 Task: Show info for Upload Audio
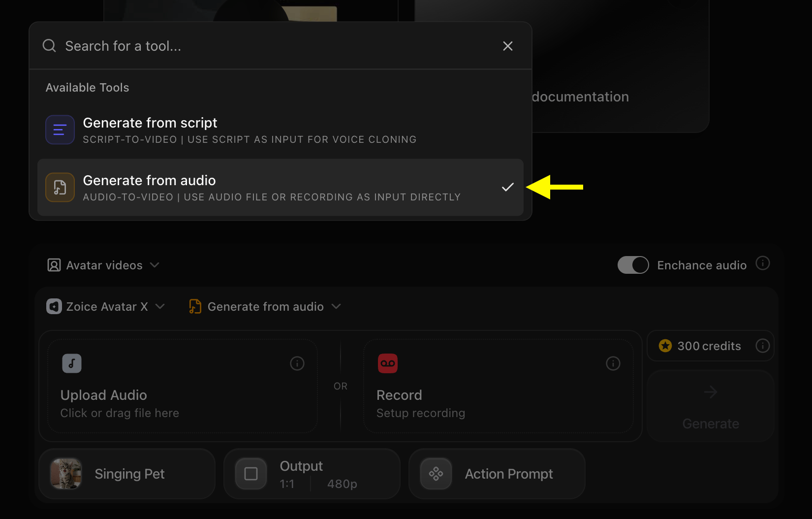coord(297,363)
